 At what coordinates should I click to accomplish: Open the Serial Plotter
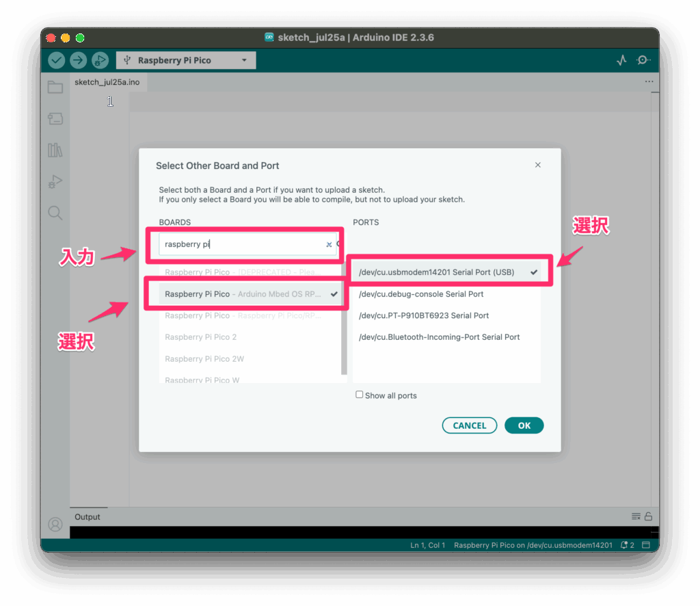[621, 60]
